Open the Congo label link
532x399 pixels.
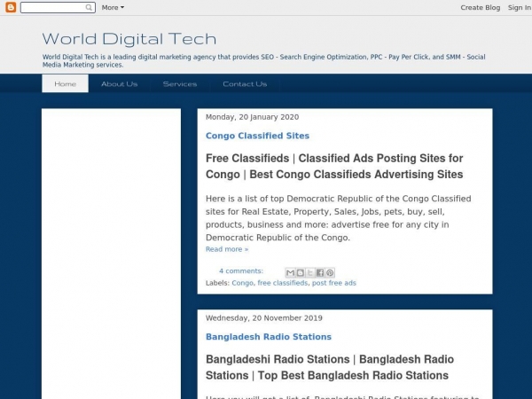tap(242, 283)
